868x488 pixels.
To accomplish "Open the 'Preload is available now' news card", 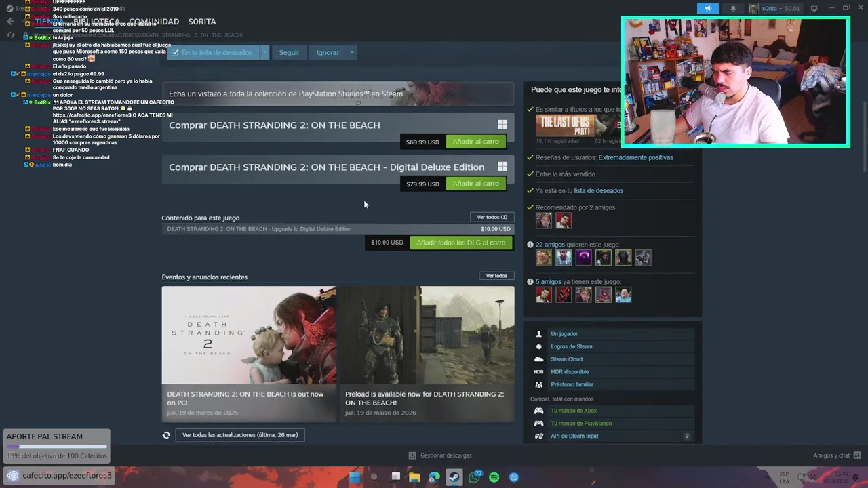I will click(x=427, y=354).
